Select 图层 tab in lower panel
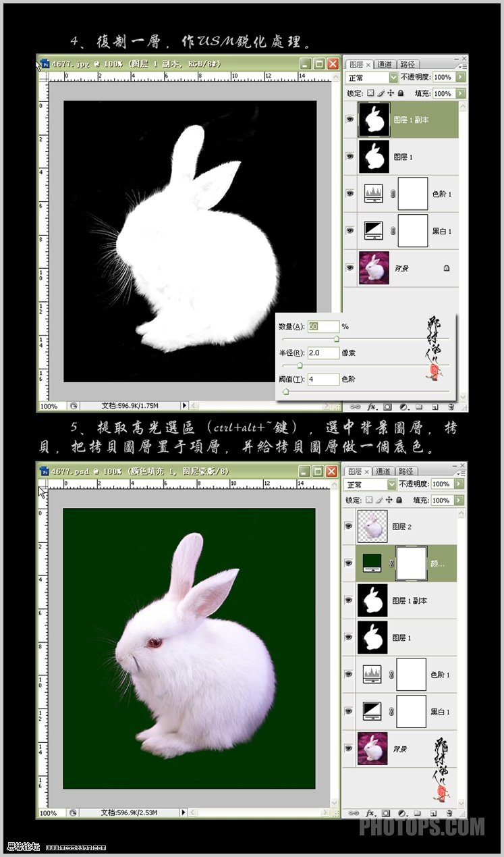Screen dimensions: 504x857 click(358, 471)
